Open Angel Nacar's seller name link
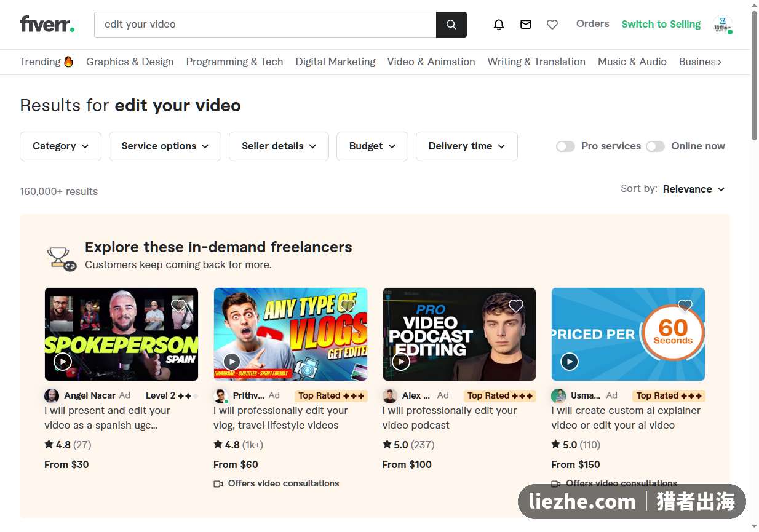The image size is (759, 532). click(90, 395)
